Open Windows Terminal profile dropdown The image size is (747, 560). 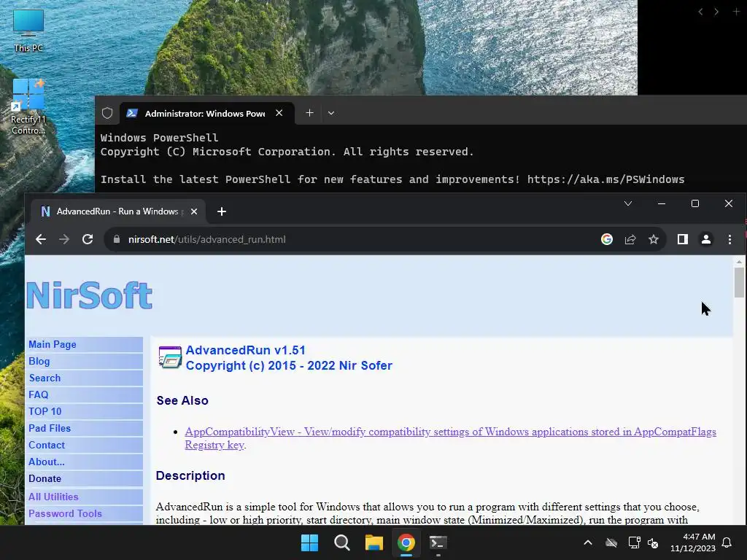(x=331, y=113)
